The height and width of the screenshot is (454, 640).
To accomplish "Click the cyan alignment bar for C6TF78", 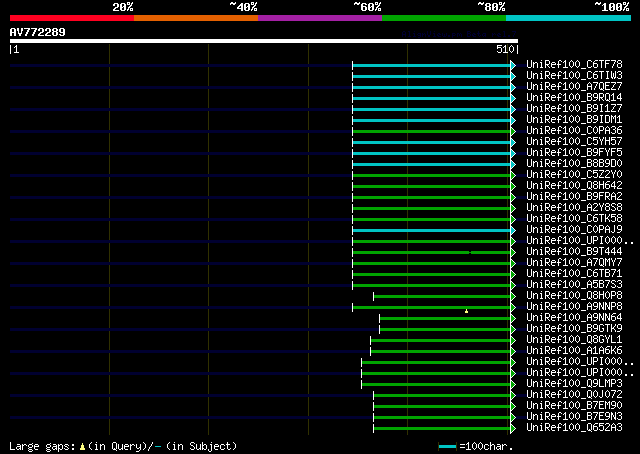I will pyautogui.click(x=431, y=65).
